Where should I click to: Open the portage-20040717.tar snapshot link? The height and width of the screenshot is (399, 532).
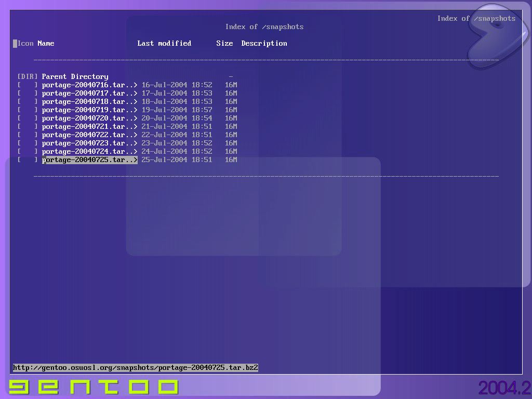click(89, 94)
